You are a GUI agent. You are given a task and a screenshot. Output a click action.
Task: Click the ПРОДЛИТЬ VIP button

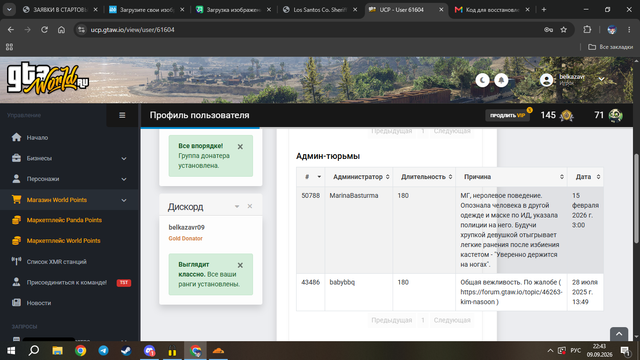point(507,116)
